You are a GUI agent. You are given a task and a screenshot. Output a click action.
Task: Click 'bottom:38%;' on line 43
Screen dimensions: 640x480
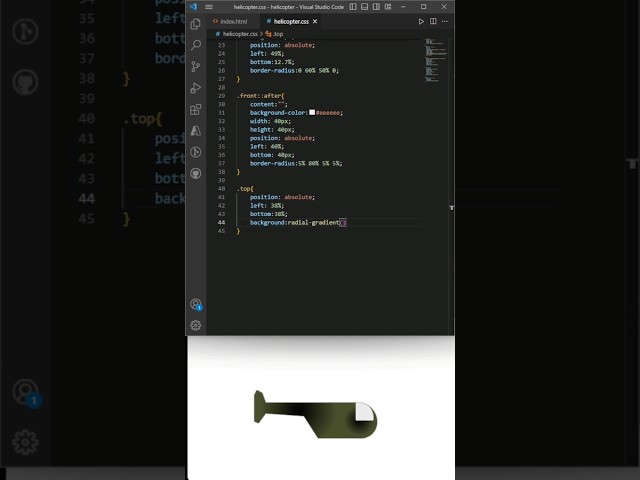pos(269,214)
